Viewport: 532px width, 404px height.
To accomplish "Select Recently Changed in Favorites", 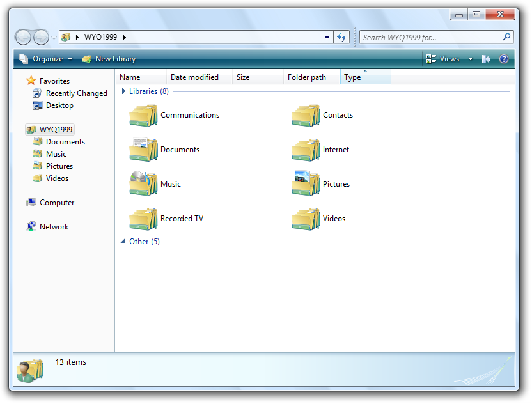I will [x=76, y=93].
